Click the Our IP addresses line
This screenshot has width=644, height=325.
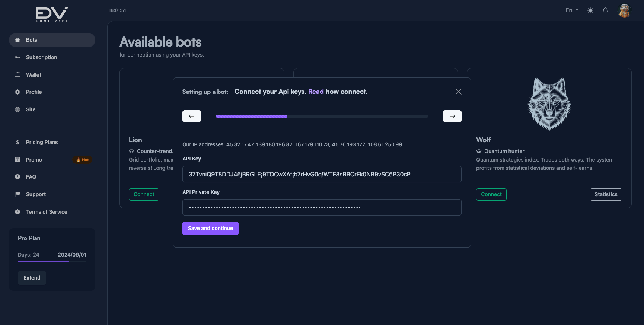pyautogui.click(x=292, y=144)
